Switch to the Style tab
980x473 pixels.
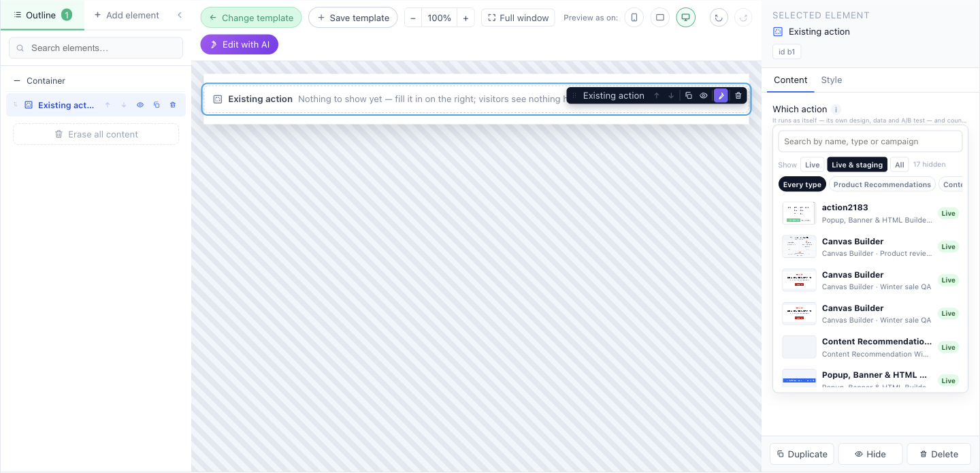click(x=832, y=80)
